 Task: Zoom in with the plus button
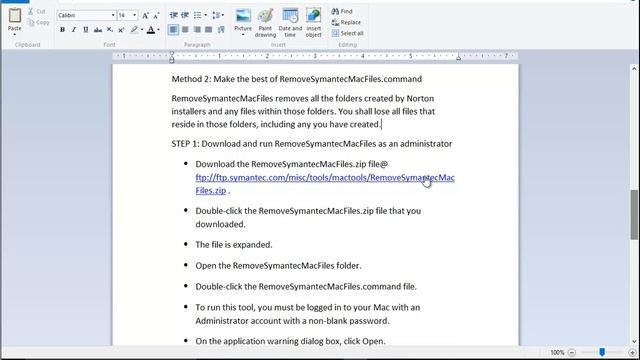click(x=632, y=353)
